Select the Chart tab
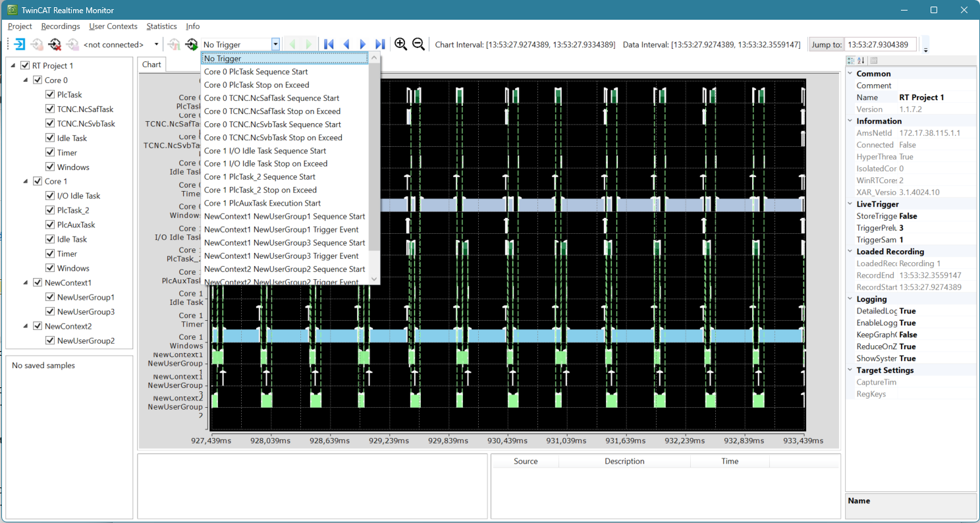The width and height of the screenshot is (980, 523). [151, 64]
